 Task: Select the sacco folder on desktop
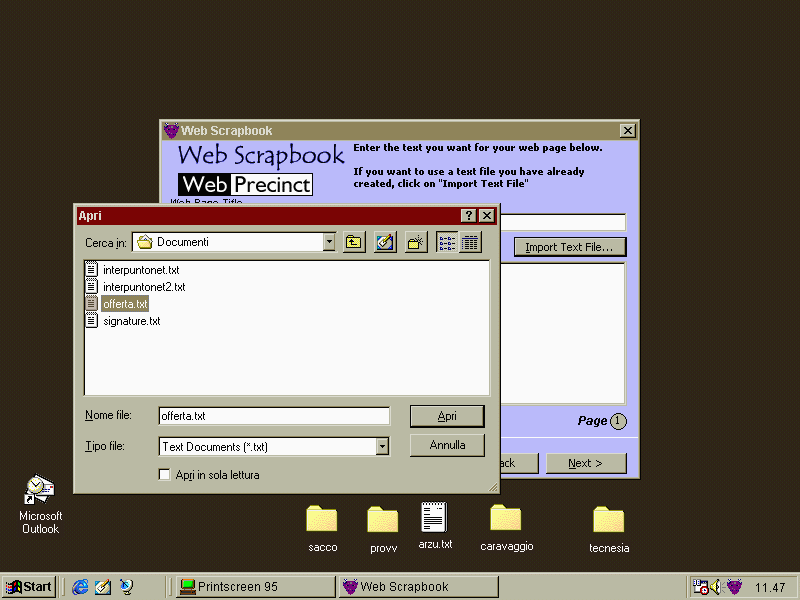[322, 529]
